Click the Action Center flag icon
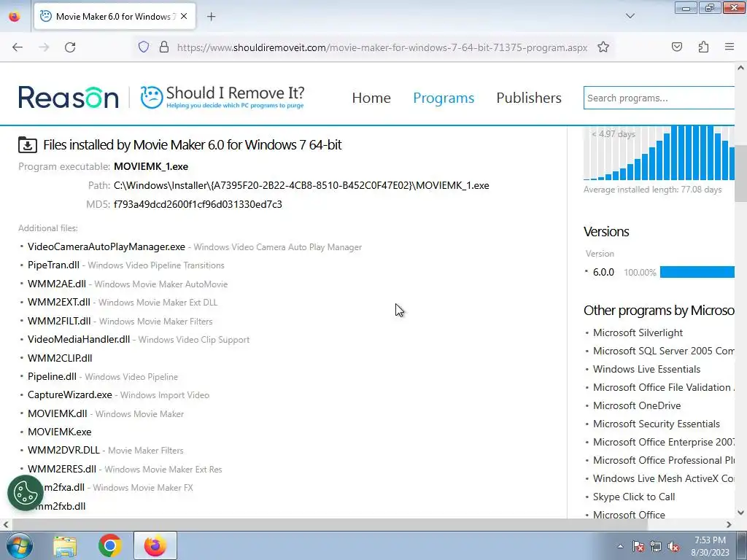Screen dimensions: 747x560 [638, 546]
